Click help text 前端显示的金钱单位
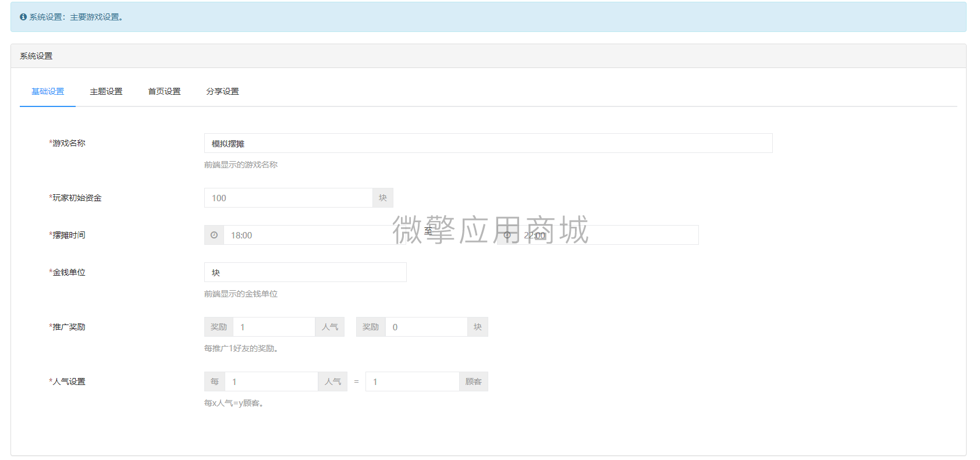This screenshot has height=460, width=980. tap(241, 294)
